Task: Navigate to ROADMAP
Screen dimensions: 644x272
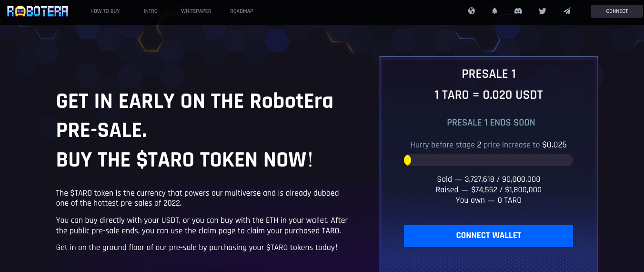Action: tap(241, 11)
